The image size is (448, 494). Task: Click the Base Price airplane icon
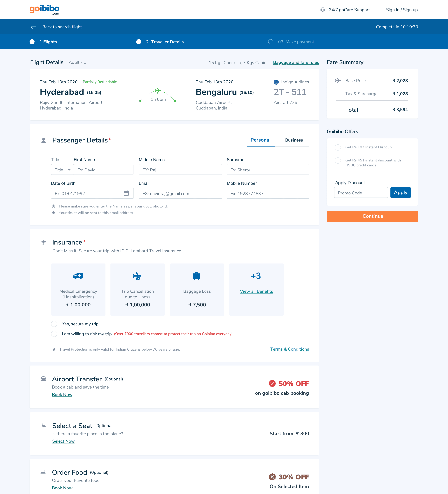tap(338, 81)
